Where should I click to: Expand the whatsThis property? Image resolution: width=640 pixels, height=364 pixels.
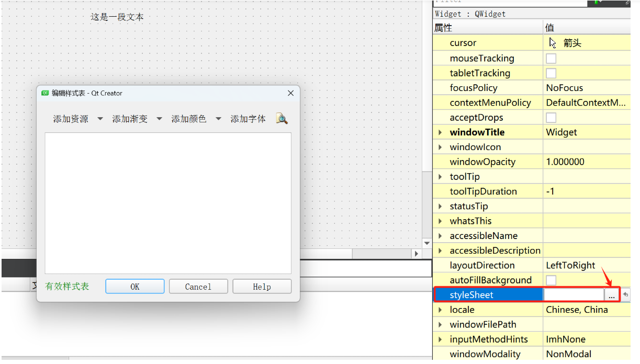click(x=440, y=221)
